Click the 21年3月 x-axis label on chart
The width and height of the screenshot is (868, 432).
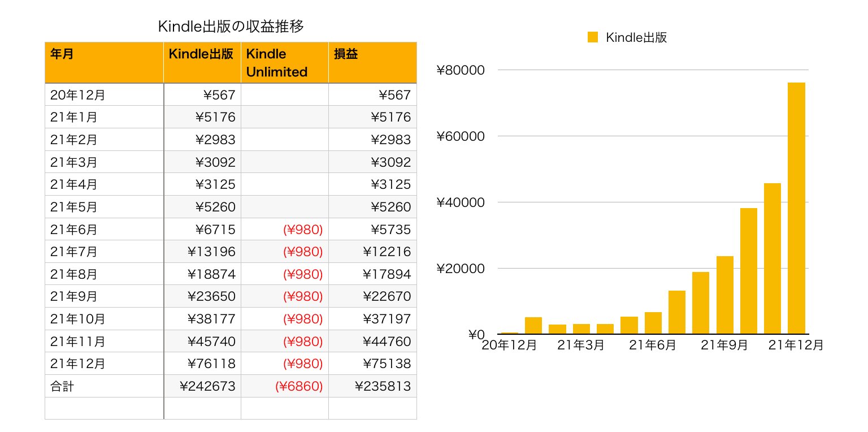point(581,345)
